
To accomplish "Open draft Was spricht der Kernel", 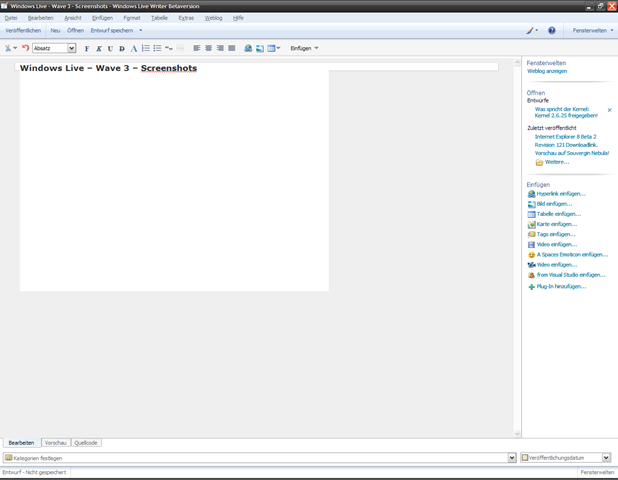I will tap(566, 112).
